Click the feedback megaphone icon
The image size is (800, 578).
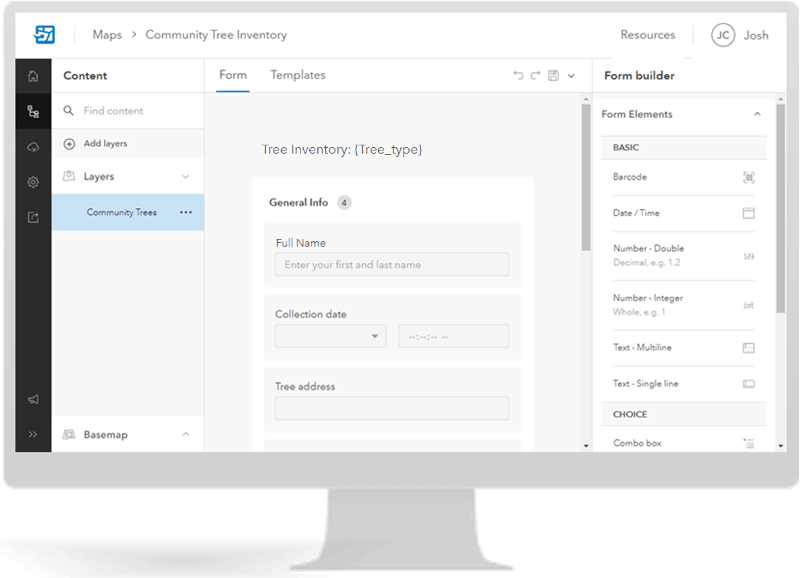coord(33,399)
